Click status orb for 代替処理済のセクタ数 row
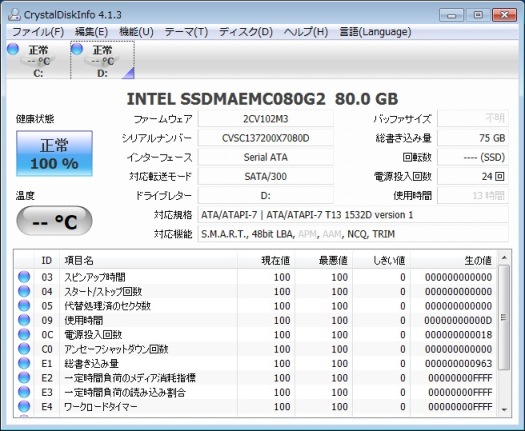 [24, 306]
